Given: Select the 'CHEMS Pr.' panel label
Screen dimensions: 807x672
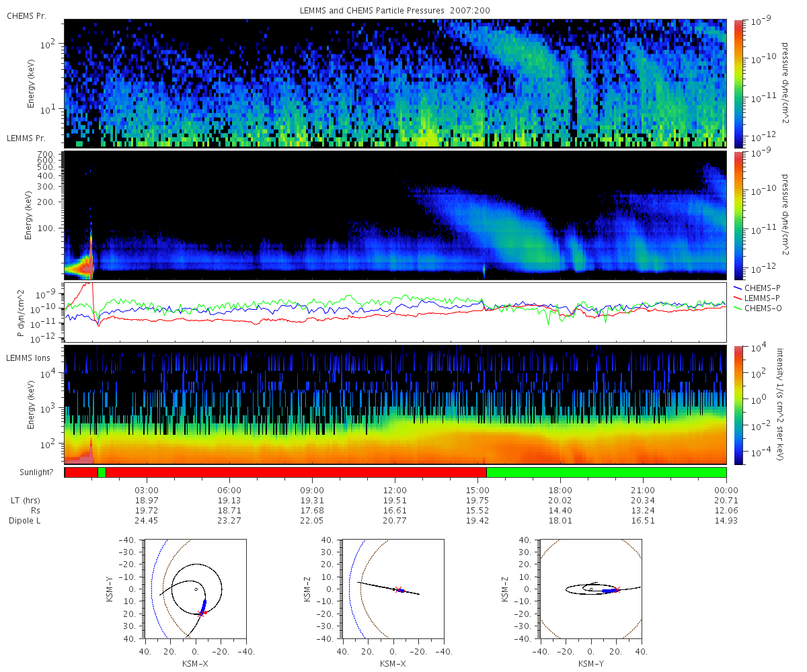Looking at the screenshot, I should [26, 15].
